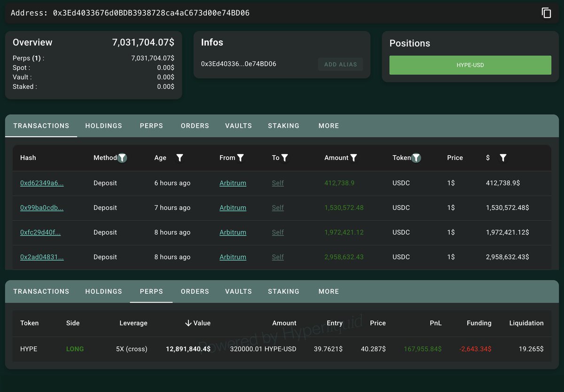564x392 pixels.
Task: Open transaction hash 0x99ba0cdb...
Action: pos(42,208)
